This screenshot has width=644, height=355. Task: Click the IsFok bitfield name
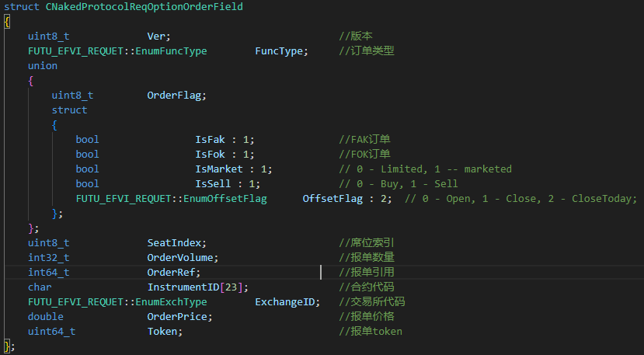click(210, 155)
